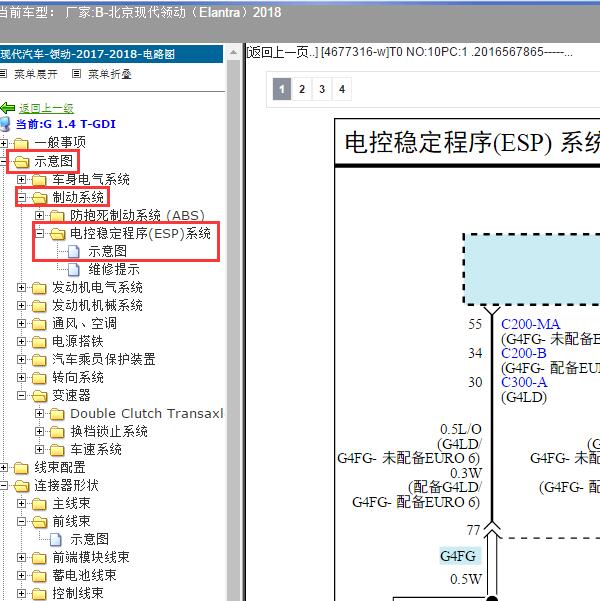Open the C200-B connector link
Viewport: 600px width, 601px height.
tap(524, 353)
